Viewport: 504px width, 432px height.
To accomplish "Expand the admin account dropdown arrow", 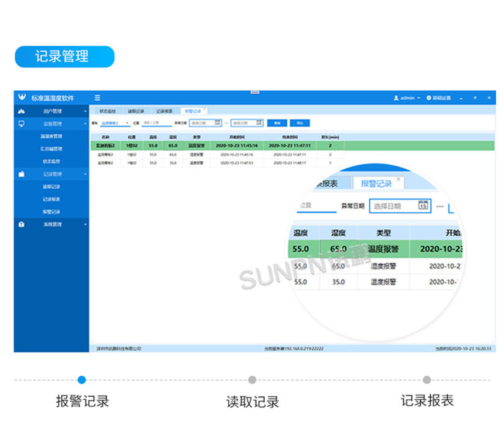I will point(419,97).
